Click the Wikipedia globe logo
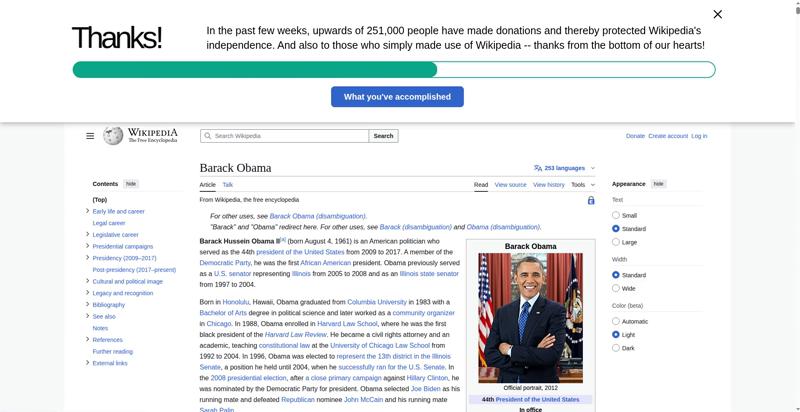This screenshot has width=800, height=412. coord(112,136)
